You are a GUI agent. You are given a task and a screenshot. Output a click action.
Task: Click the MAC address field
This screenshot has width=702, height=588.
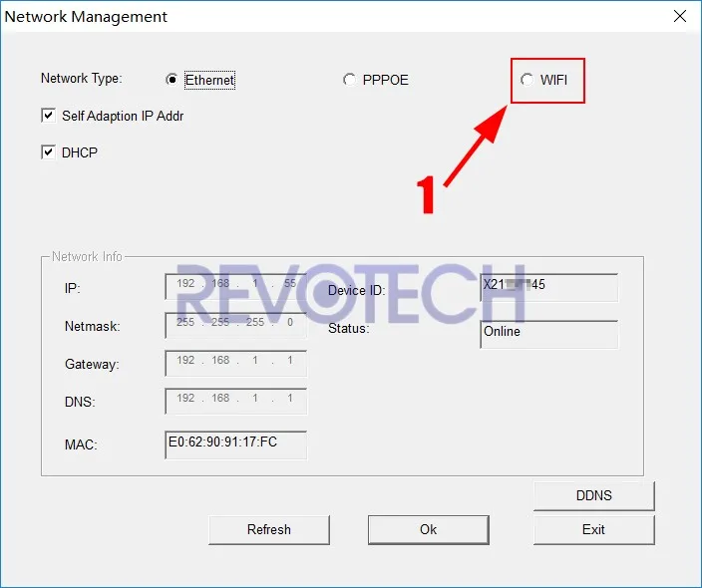(x=236, y=444)
